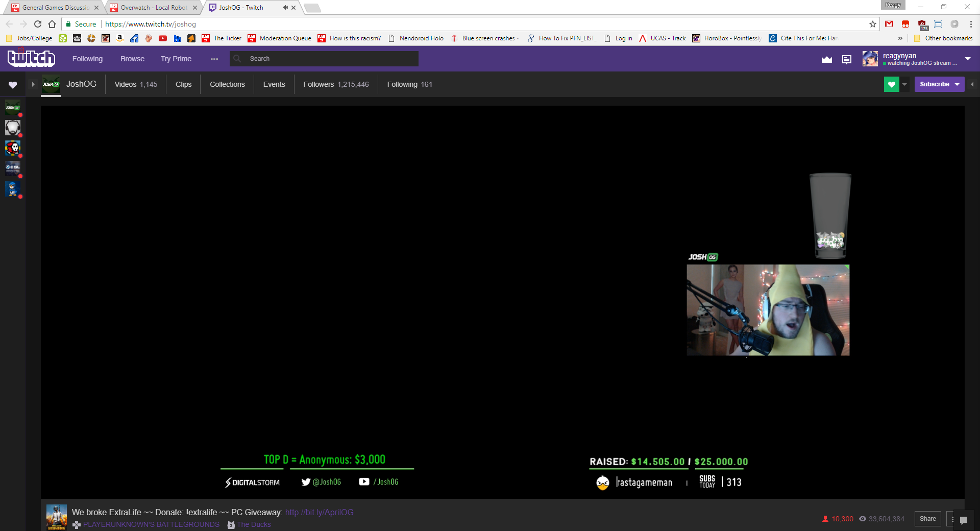This screenshot has height=531, width=980.
Task: Click the browser home icon
Action: click(x=52, y=24)
